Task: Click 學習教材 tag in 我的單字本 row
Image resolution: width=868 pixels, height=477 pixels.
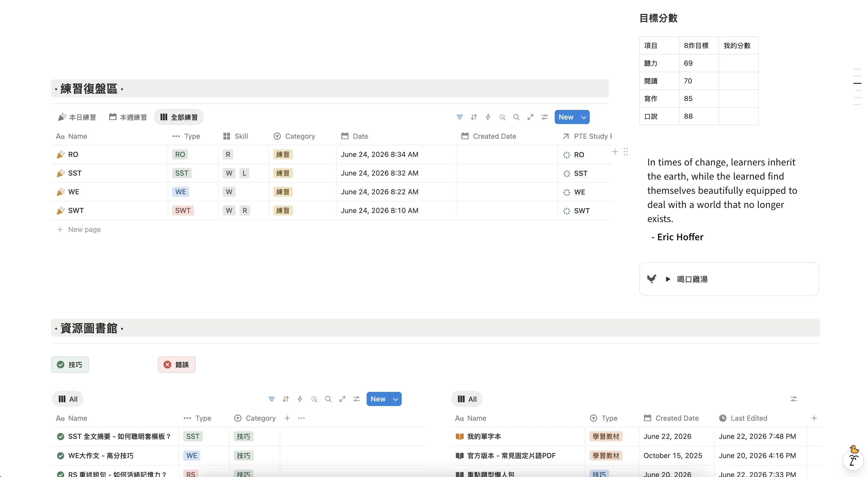Action: pyautogui.click(x=606, y=437)
